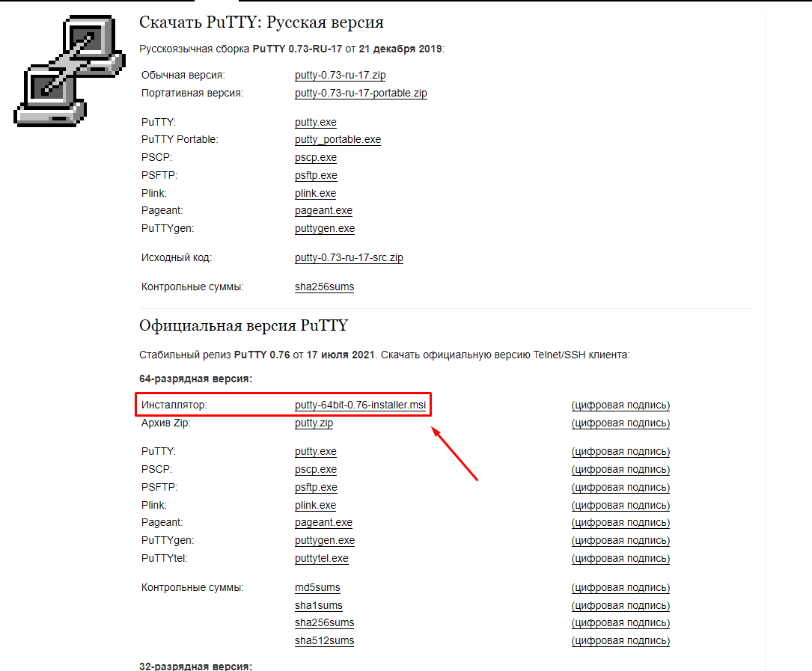Image resolution: width=812 pixels, height=671 pixels.
Task: Click label 'Исходный код:'
Action: [x=177, y=258]
